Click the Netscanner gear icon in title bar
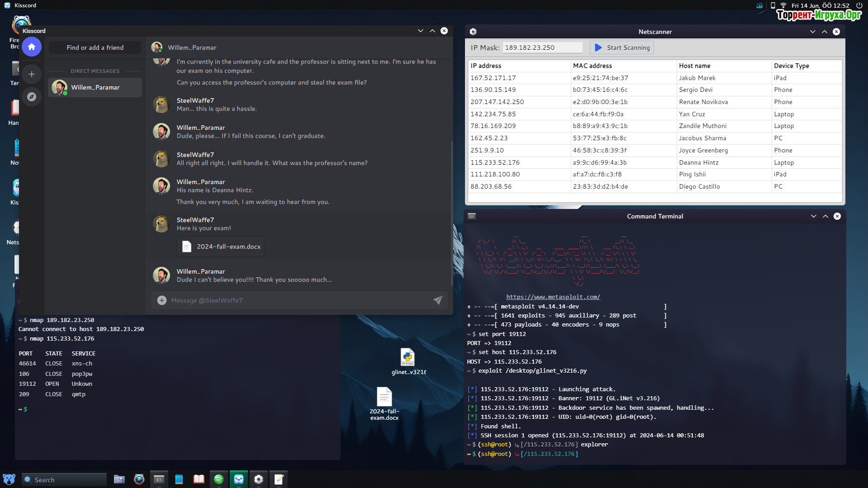This screenshot has width=868, height=488. pyautogui.click(x=473, y=32)
